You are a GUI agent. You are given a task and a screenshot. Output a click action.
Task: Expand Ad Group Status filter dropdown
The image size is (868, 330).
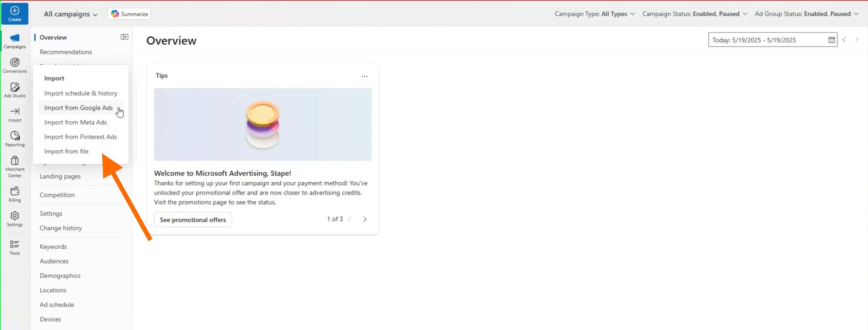806,14
